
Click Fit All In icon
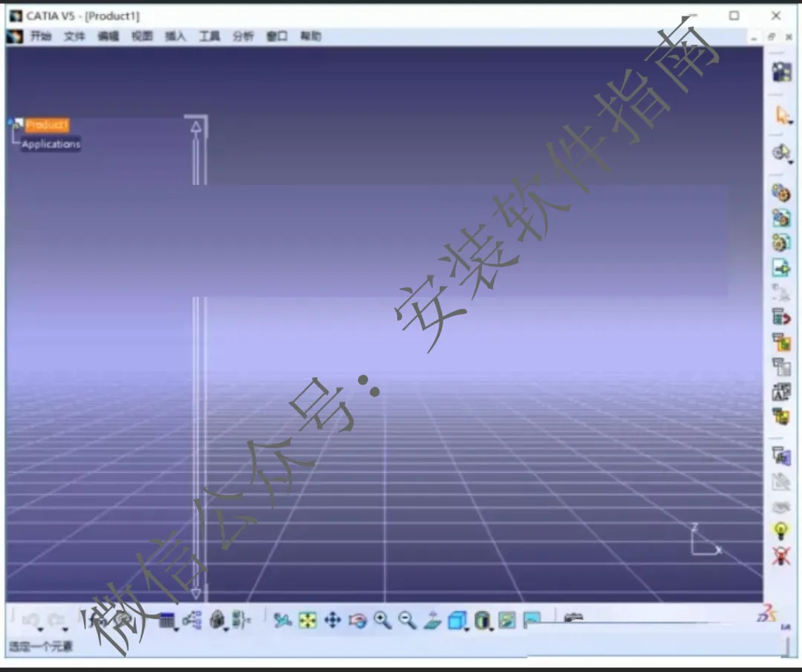[308, 620]
